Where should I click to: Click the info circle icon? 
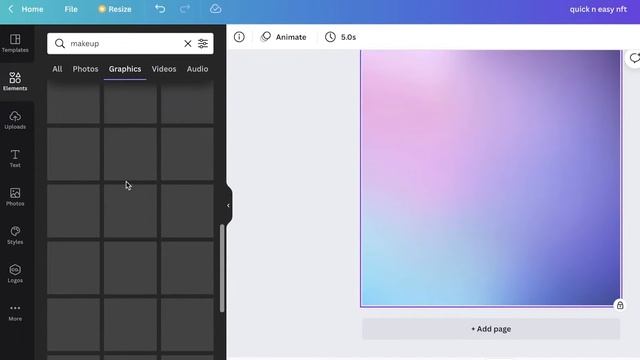pos(239,37)
